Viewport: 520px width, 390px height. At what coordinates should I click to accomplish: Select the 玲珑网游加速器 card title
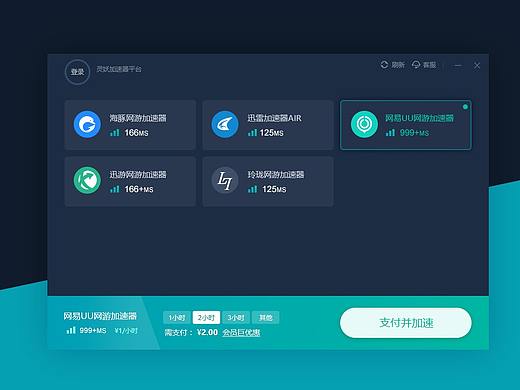[x=276, y=174]
